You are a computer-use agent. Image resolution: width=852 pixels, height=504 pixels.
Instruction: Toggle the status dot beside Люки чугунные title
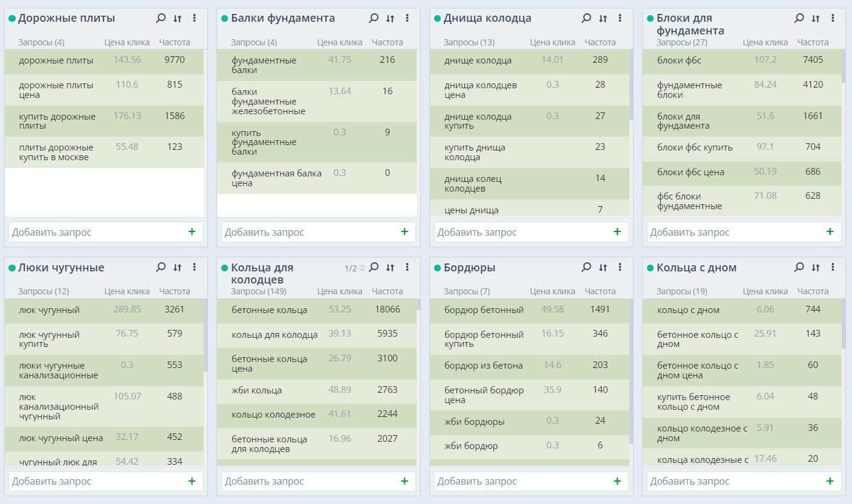[x=12, y=268]
